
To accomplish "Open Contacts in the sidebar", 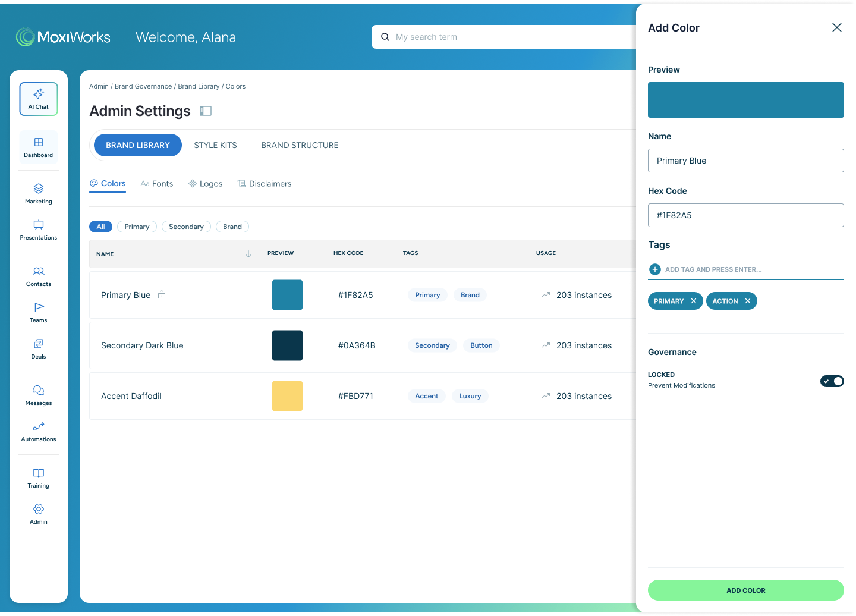I will coord(39,276).
